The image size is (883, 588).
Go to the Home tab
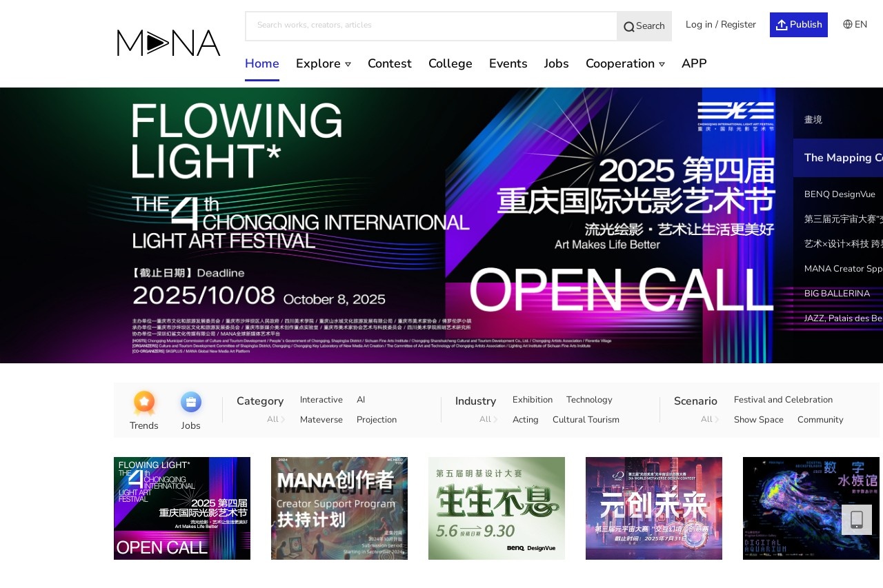(262, 63)
